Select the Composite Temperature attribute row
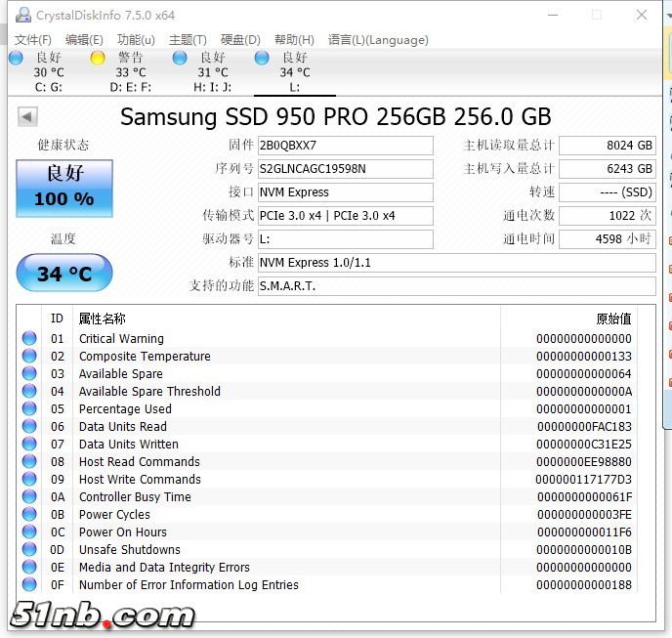This screenshot has height=638, width=672. 145,357
